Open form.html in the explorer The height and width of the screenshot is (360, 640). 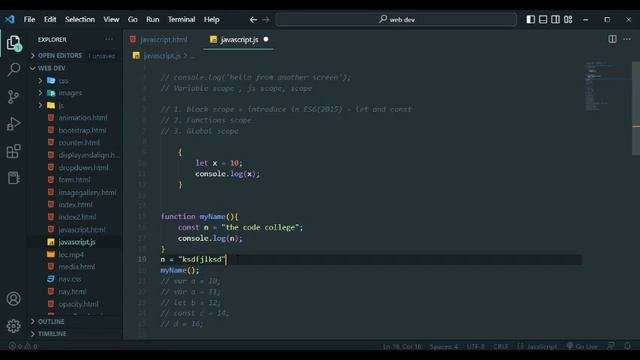click(x=74, y=180)
